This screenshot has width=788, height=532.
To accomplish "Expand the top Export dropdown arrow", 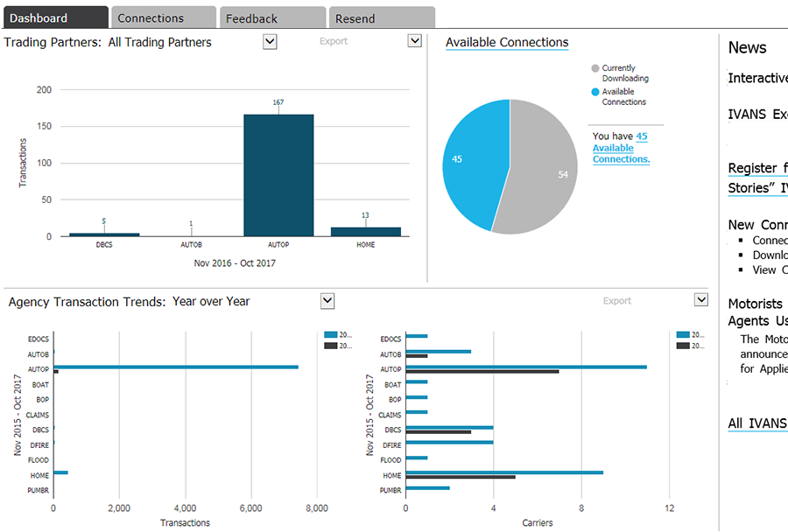I will (x=415, y=41).
